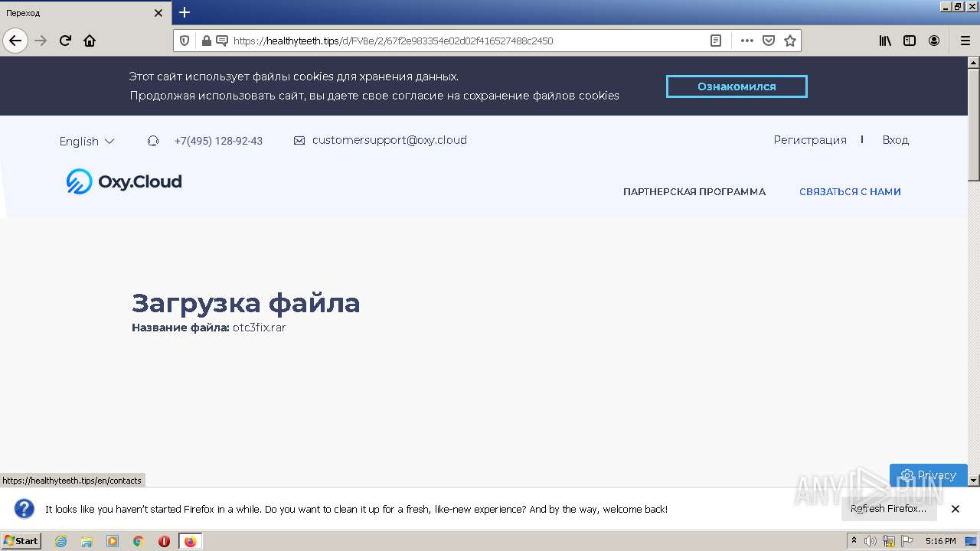Select the Переход browser tab
Screen dimensions: 980x551
tap(86, 13)
